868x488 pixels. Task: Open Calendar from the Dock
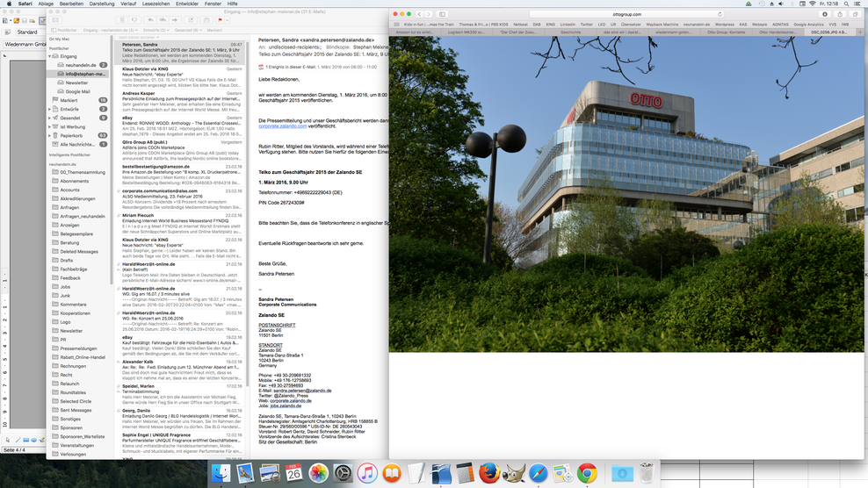(x=294, y=474)
